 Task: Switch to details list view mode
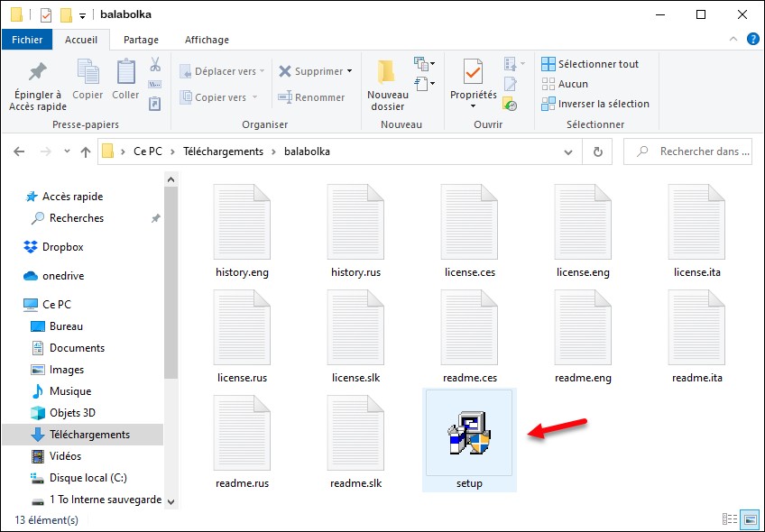click(730, 519)
